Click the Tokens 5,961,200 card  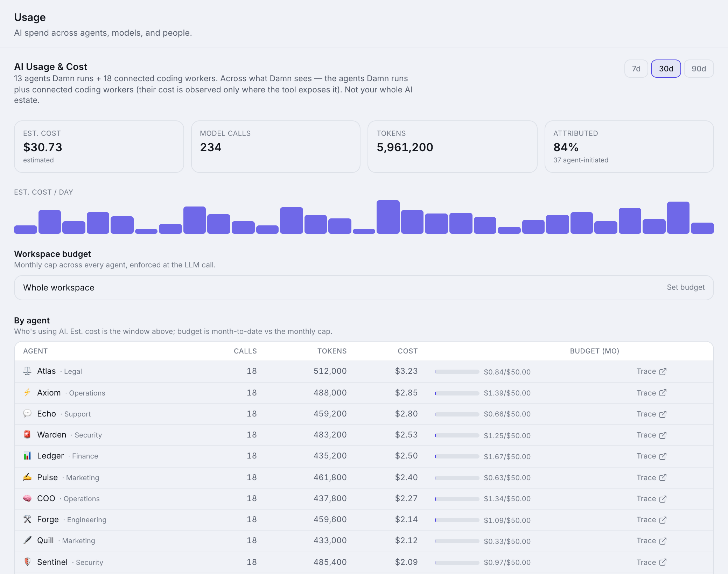452,147
